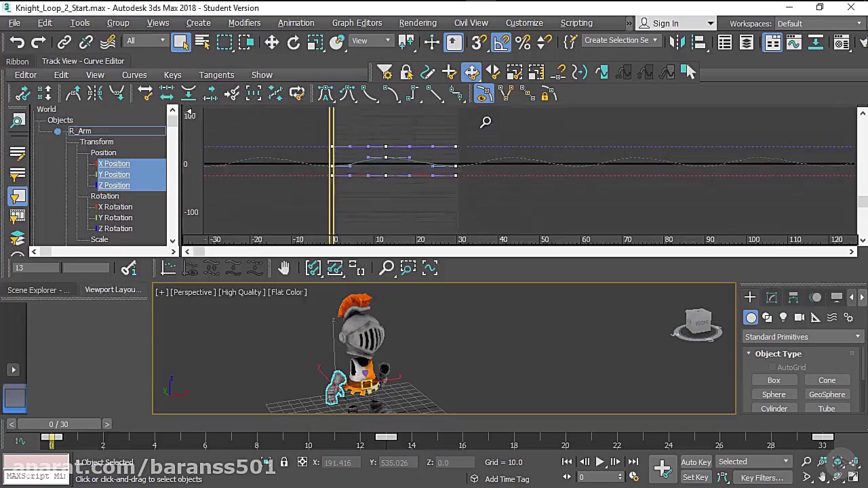The height and width of the screenshot is (488, 868).
Task: Click the Key Filters... button
Action: 762,477
